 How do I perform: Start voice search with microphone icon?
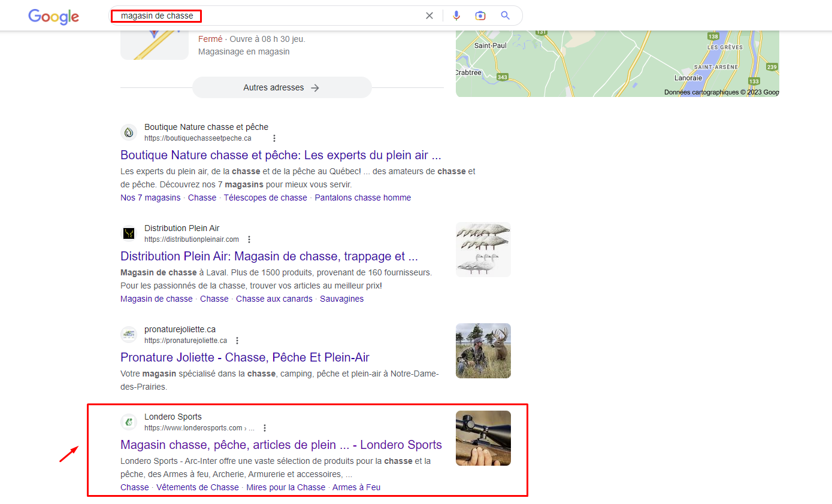point(456,16)
